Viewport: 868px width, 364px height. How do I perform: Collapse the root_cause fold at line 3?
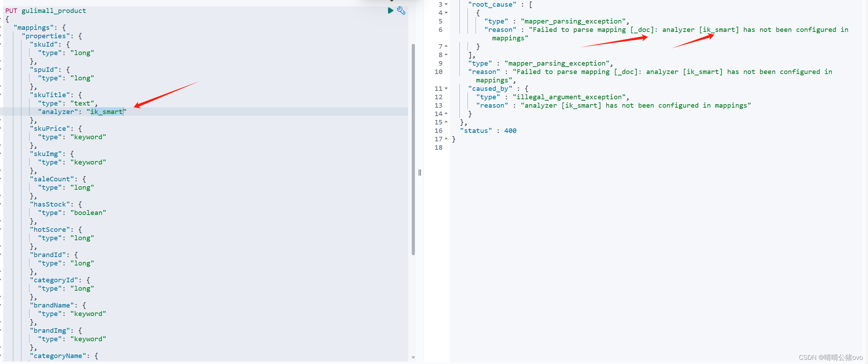point(446,4)
